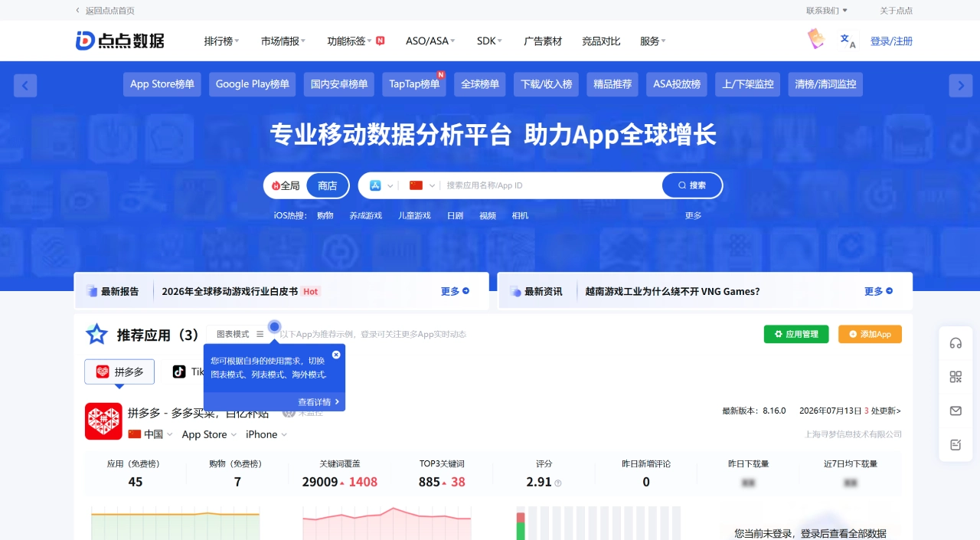This screenshot has width=980, height=540.
Task: Click the 关于点点 link
Action: [896, 11]
